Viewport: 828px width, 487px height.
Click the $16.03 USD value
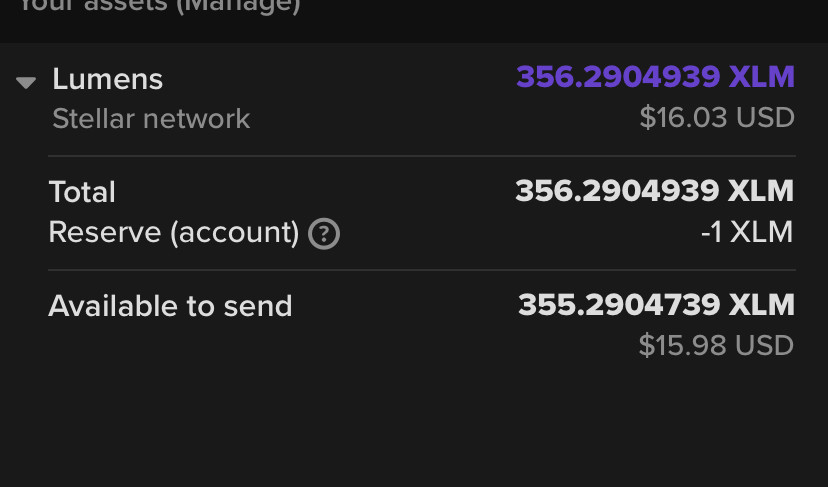717,118
